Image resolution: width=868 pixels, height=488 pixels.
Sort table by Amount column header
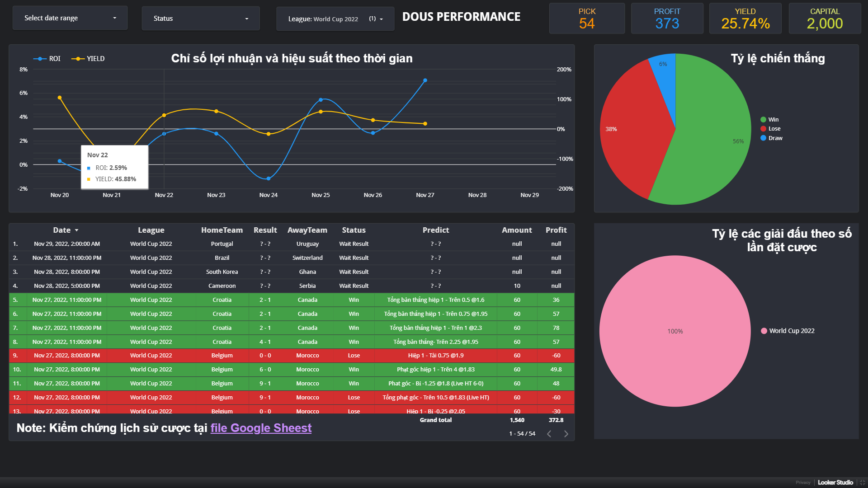(x=516, y=230)
